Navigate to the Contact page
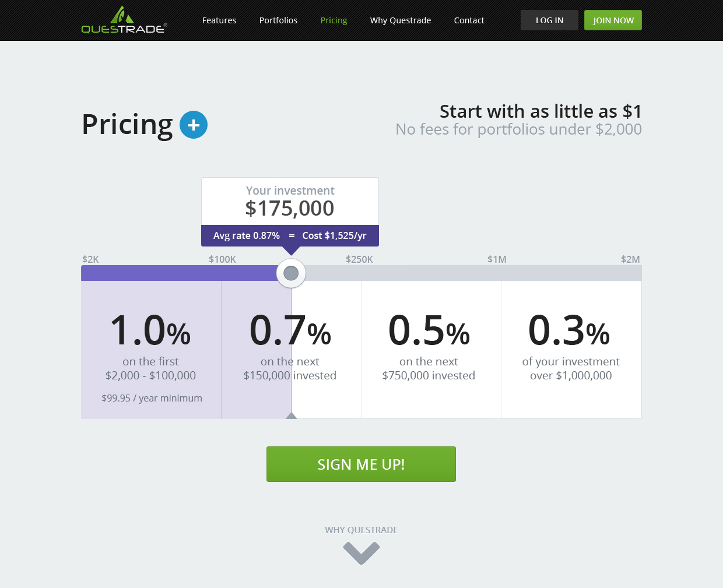723x588 pixels. [469, 20]
